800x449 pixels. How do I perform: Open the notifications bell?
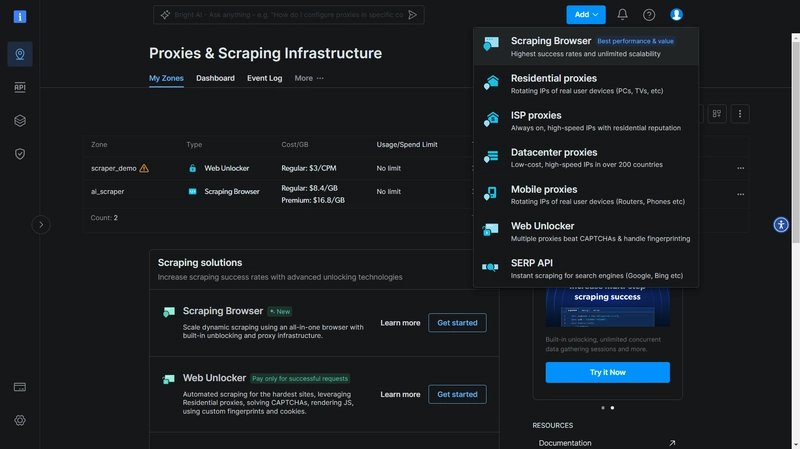[x=622, y=15]
